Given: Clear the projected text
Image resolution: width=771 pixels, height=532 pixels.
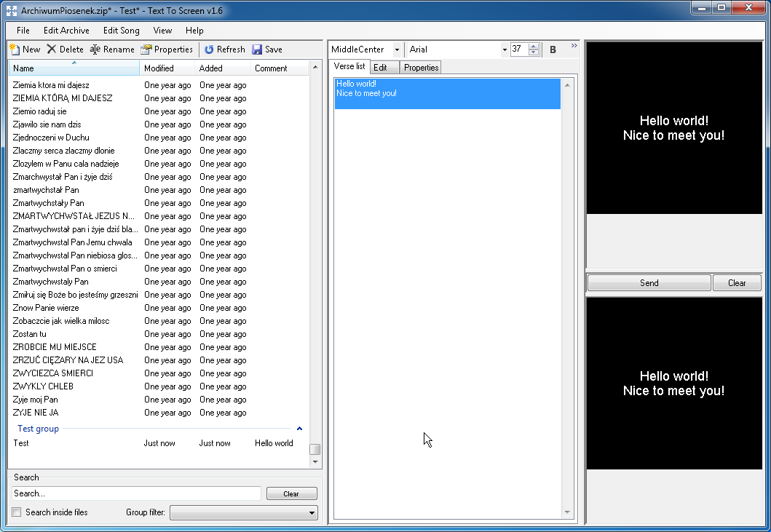Looking at the screenshot, I should coord(737,282).
